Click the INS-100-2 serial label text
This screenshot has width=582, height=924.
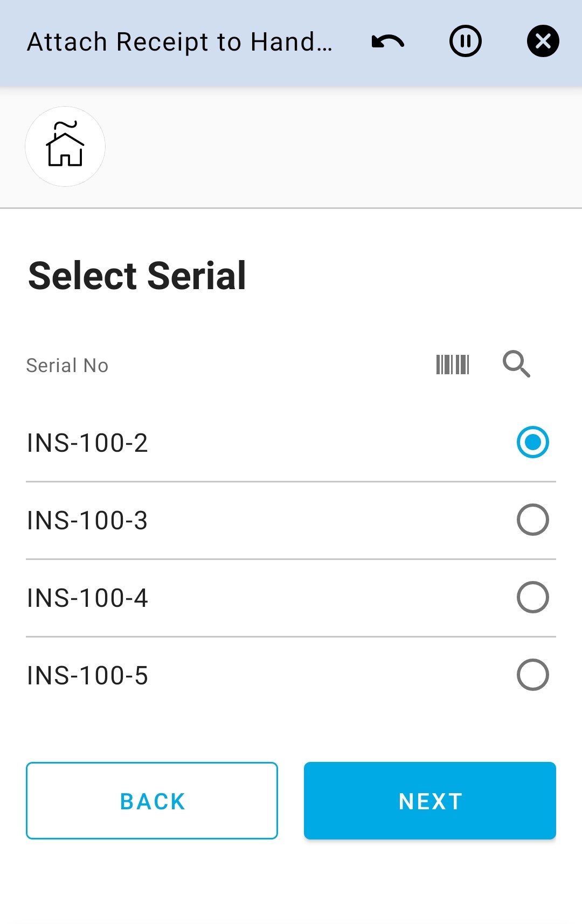click(87, 443)
